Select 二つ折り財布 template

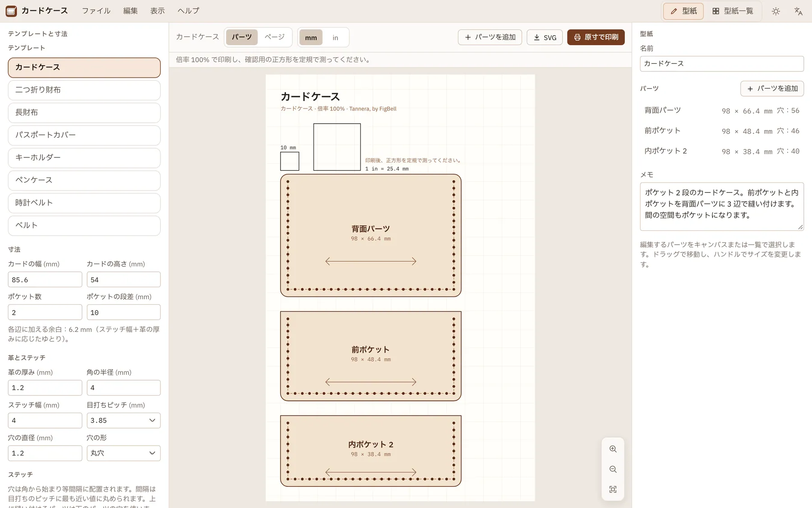(84, 90)
